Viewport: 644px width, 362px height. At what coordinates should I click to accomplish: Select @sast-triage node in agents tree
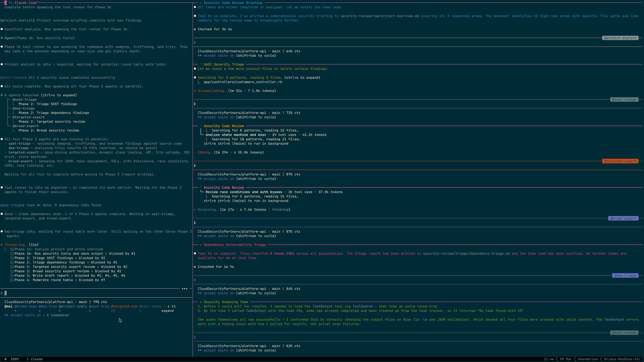25,100
